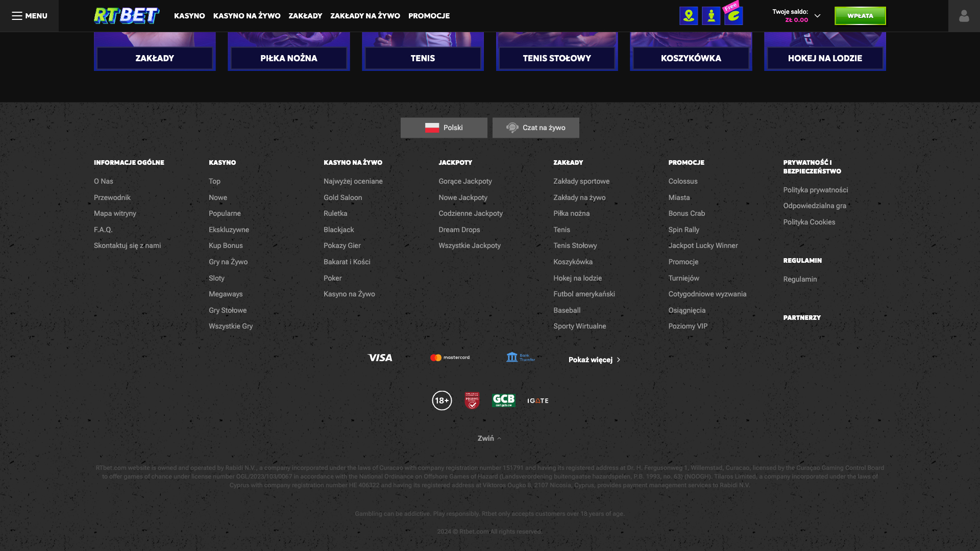980x551 pixels.
Task: Open Futbol amerykański link
Action: [x=584, y=294]
